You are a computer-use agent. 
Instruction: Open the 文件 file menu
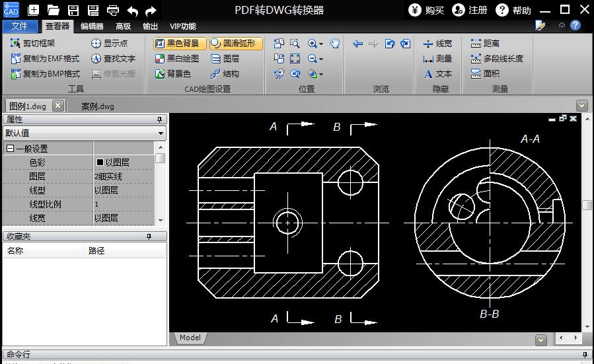(20, 26)
